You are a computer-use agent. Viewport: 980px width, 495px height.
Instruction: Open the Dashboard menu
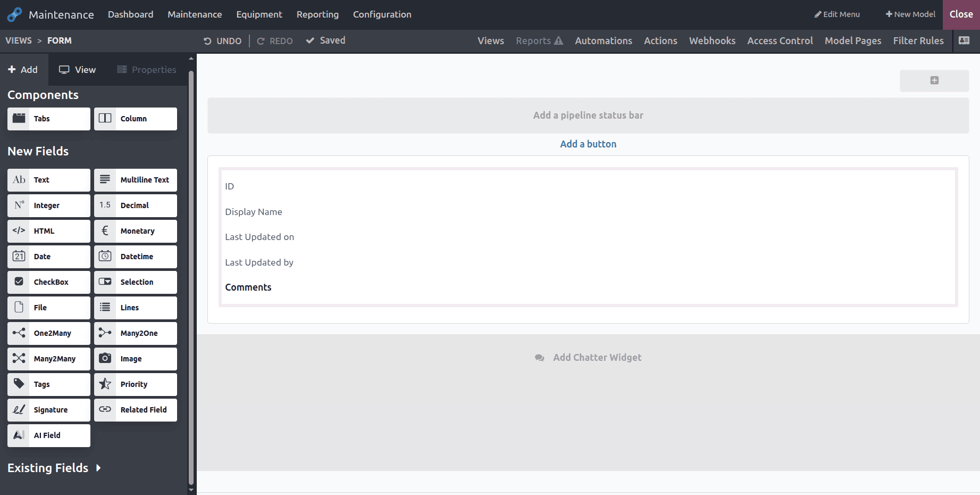tap(130, 14)
